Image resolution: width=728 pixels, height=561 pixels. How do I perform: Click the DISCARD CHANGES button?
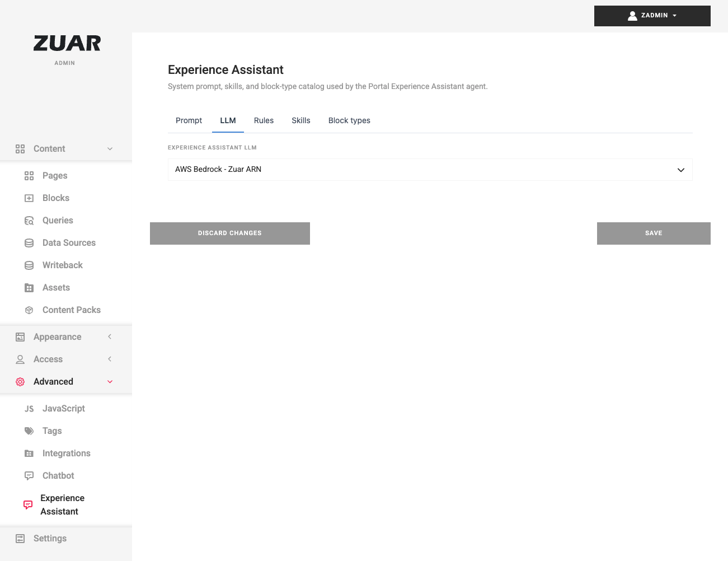pos(230,233)
